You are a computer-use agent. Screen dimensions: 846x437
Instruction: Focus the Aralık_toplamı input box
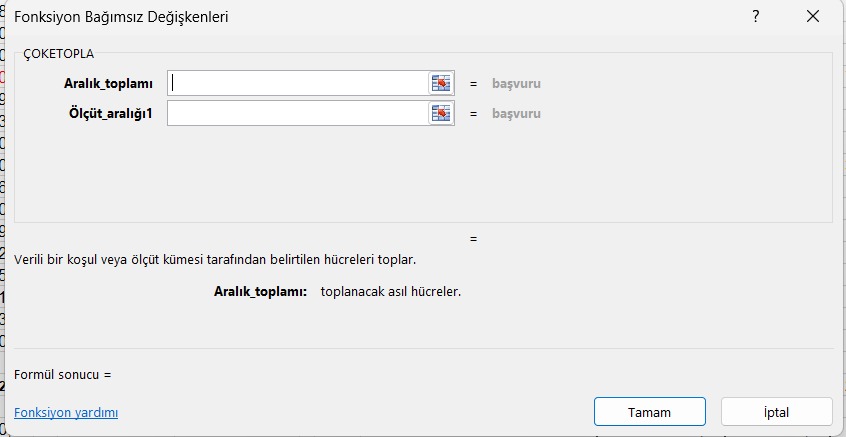pos(298,84)
